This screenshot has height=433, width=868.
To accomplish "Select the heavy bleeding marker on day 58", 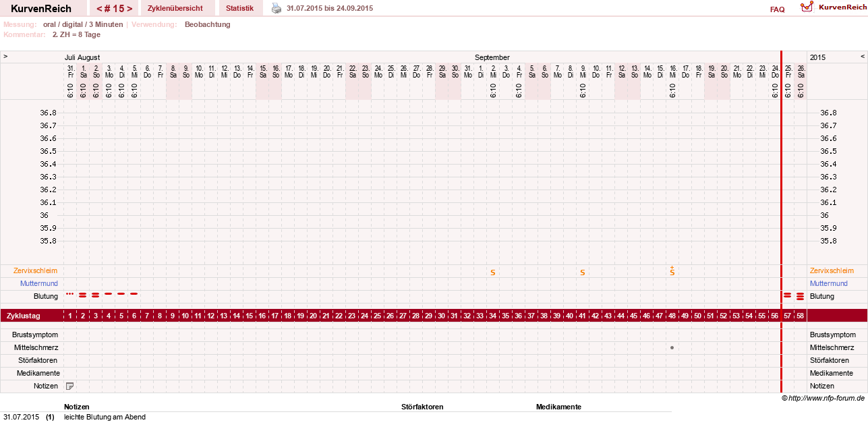I will pos(801,296).
